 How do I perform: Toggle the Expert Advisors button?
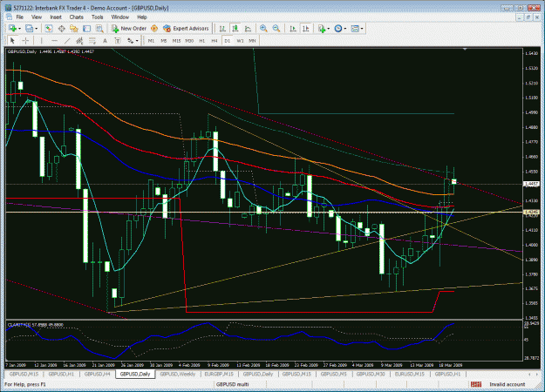(x=186, y=29)
